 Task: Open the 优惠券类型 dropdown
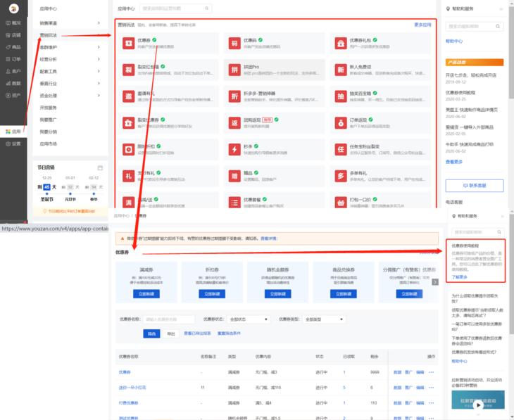click(324, 319)
